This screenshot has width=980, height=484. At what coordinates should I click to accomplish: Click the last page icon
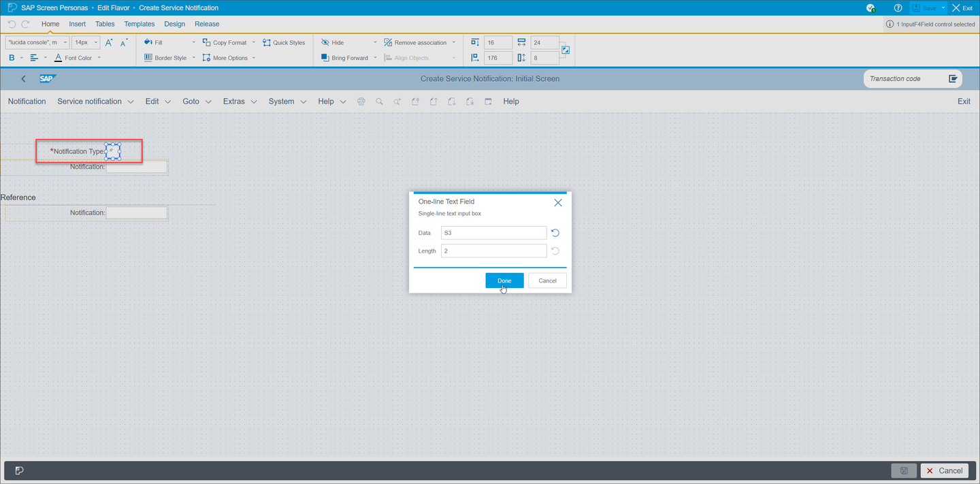(x=470, y=101)
